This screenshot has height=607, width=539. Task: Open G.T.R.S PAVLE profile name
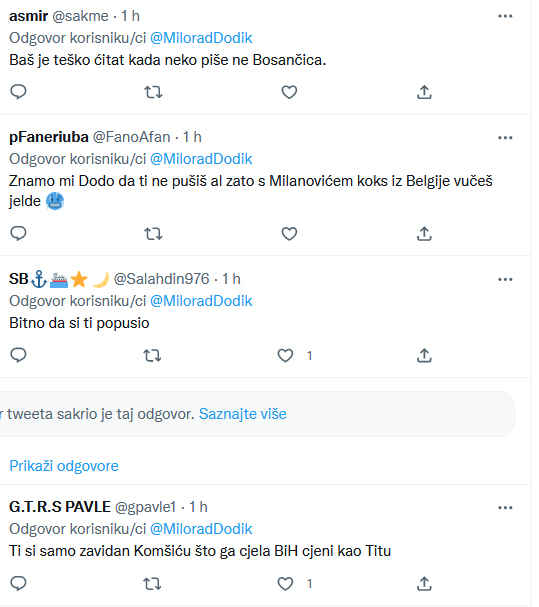[60, 507]
